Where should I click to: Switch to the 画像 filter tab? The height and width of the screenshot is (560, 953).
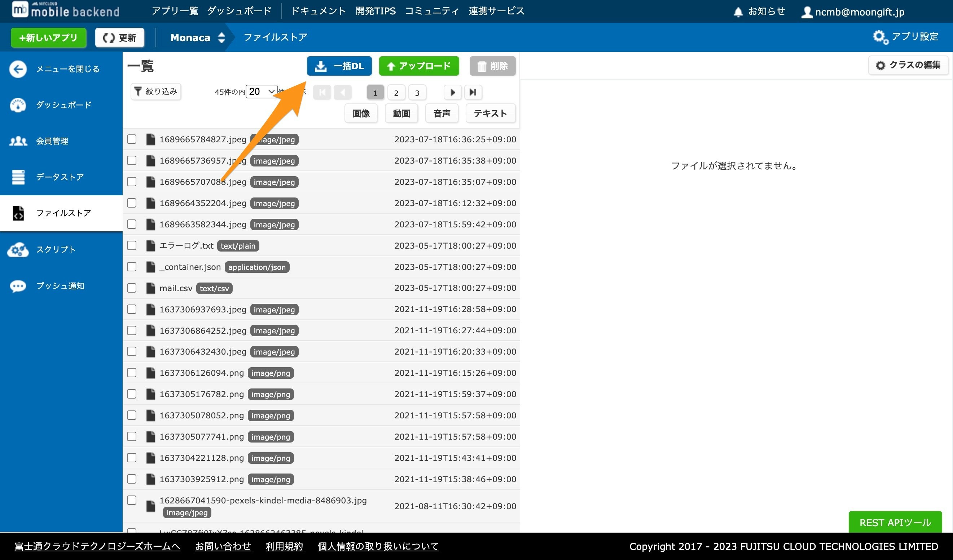pos(361,114)
